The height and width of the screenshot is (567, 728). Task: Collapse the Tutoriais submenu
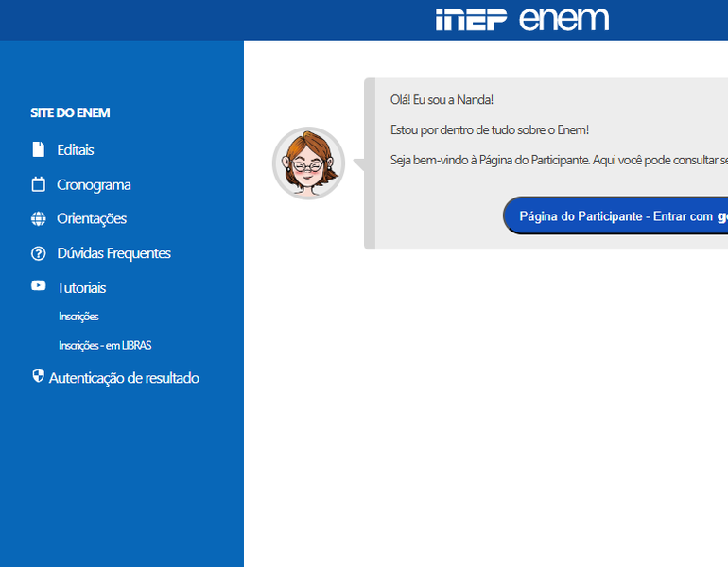(81, 287)
